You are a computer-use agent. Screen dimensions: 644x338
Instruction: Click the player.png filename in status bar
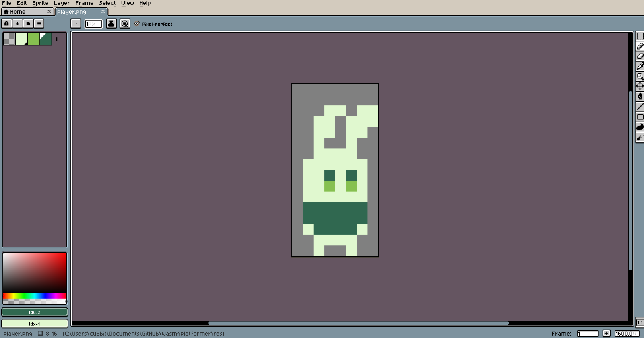18,334
